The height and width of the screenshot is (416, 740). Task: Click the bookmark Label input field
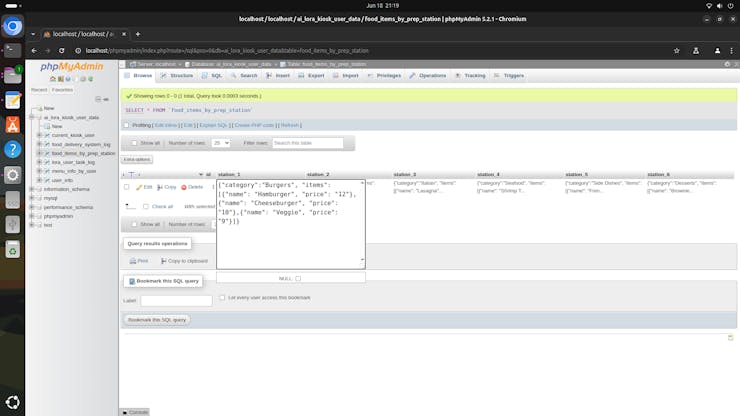point(176,301)
